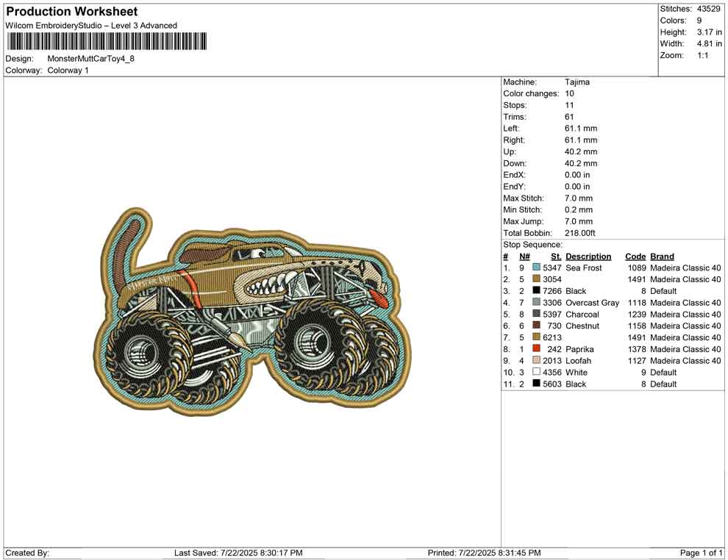Click the Loofah color swatch

[x=536, y=360]
